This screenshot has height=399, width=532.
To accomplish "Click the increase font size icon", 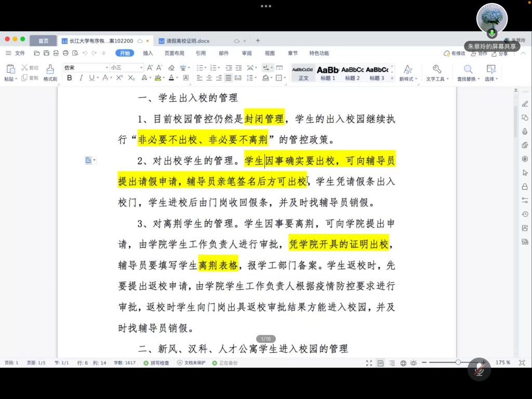I will pos(150,68).
